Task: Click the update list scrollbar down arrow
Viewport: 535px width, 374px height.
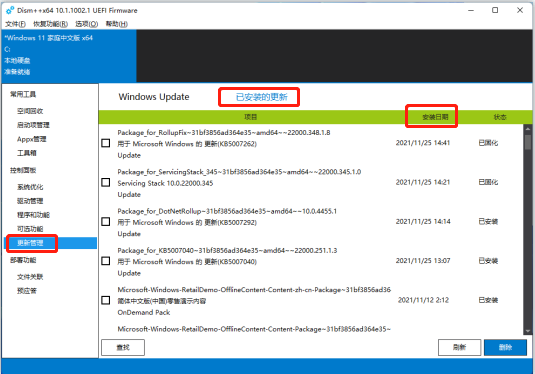Action: 527,331
